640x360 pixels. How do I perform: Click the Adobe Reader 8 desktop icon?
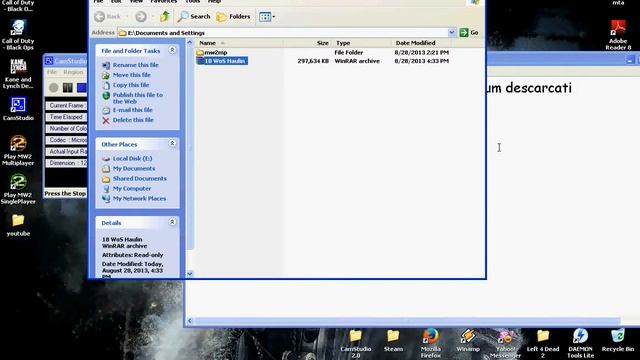(618, 35)
